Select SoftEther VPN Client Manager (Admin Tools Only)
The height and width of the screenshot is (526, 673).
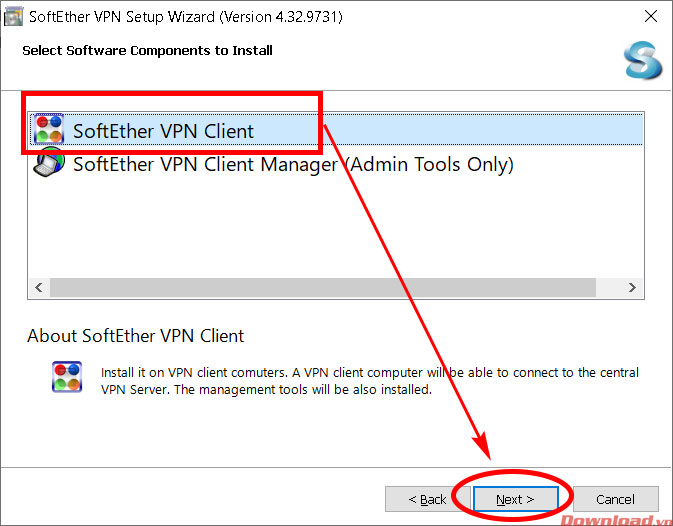293,163
